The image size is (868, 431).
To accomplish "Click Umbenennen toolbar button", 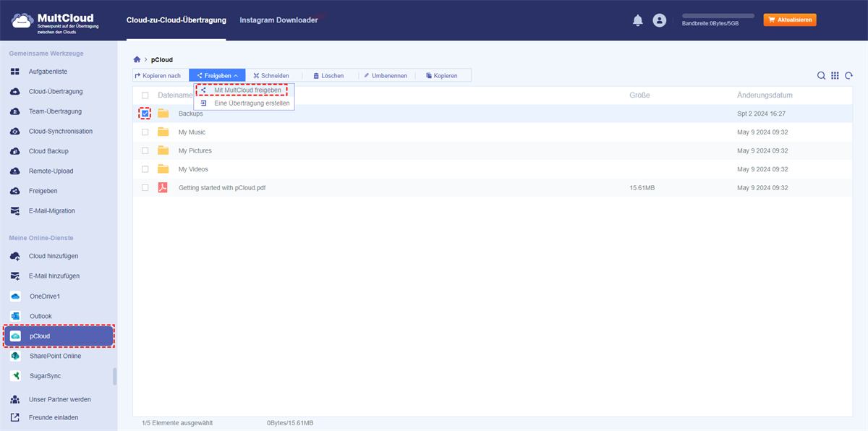I will [385, 75].
